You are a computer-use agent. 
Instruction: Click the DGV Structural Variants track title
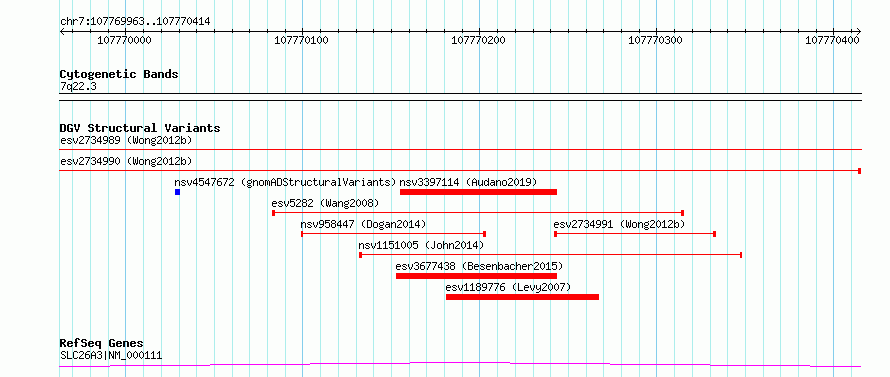140,128
